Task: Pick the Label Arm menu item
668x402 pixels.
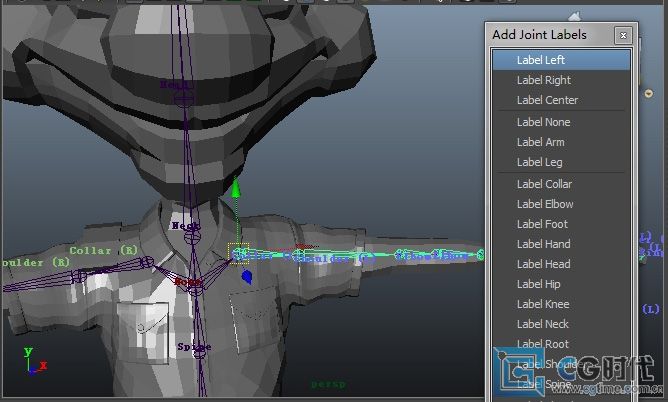Action: click(561, 142)
